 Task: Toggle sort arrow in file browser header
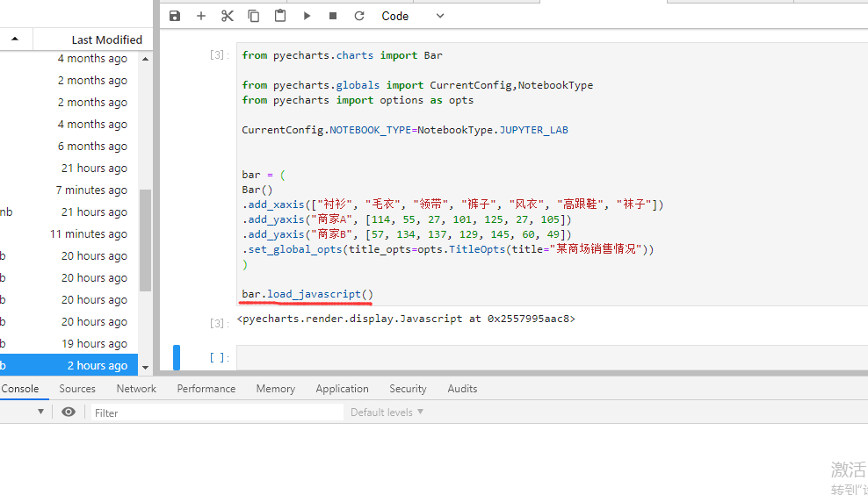tap(15, 39)
